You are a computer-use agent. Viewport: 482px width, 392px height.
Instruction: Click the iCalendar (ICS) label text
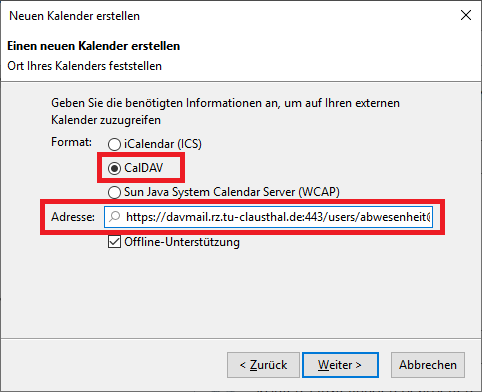pyautogui.click(x=163, y=144)
